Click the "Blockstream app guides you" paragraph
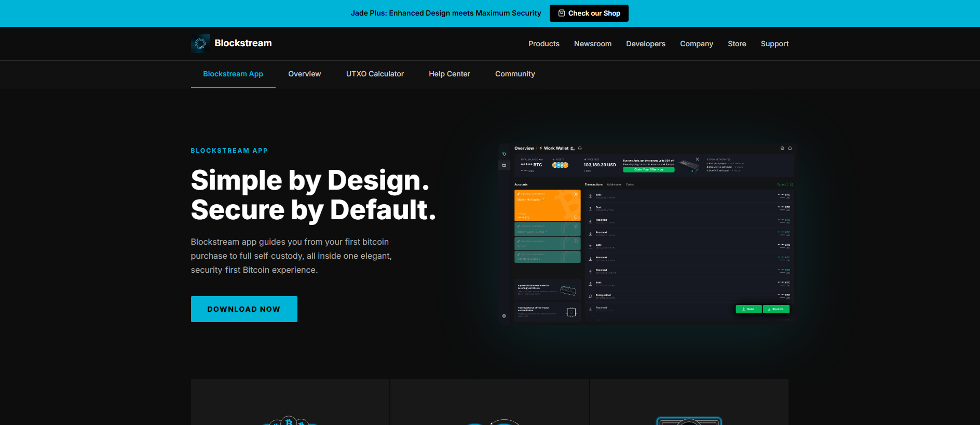This screenshot has height=425, width=980. coord(291,256)
